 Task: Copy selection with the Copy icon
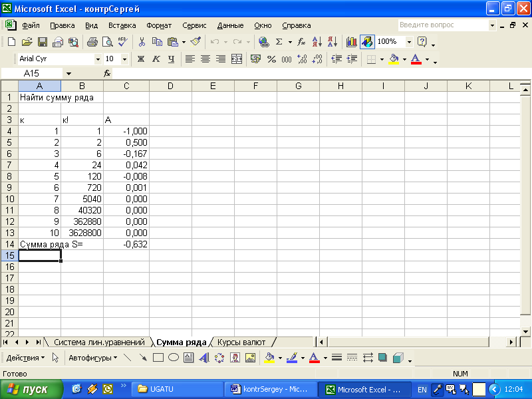[x=157, y=42]
